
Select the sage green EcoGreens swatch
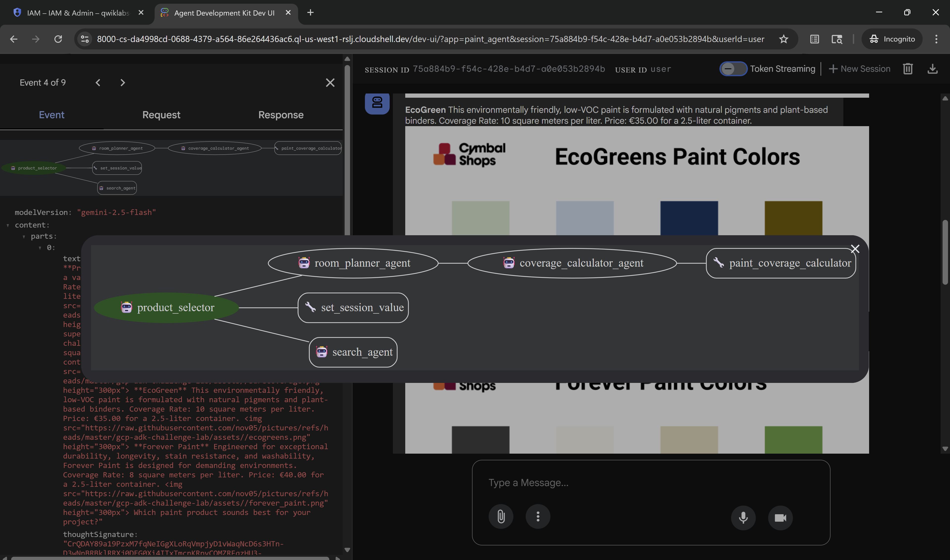(x=480, y=218)
